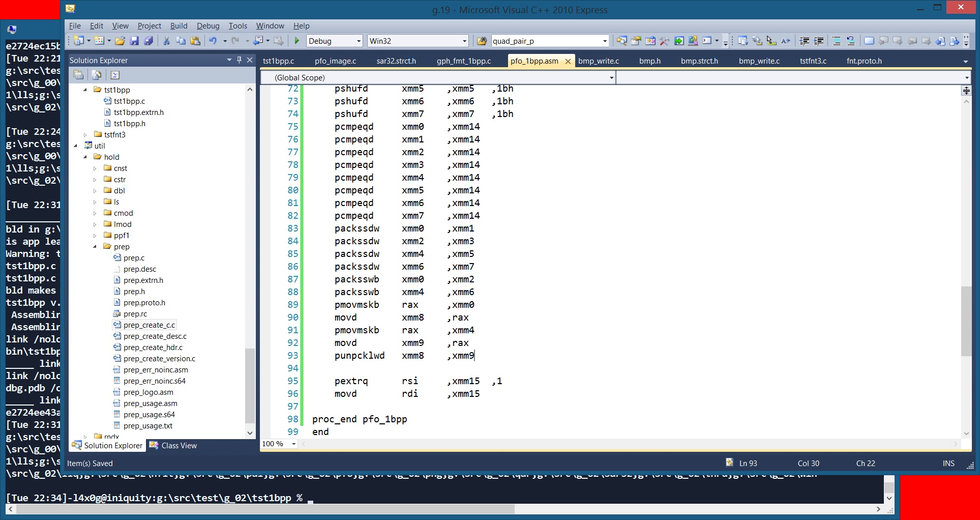Open the Debug configuration dropdown
The height and width of the screenshot is (520, 980).
335,41
